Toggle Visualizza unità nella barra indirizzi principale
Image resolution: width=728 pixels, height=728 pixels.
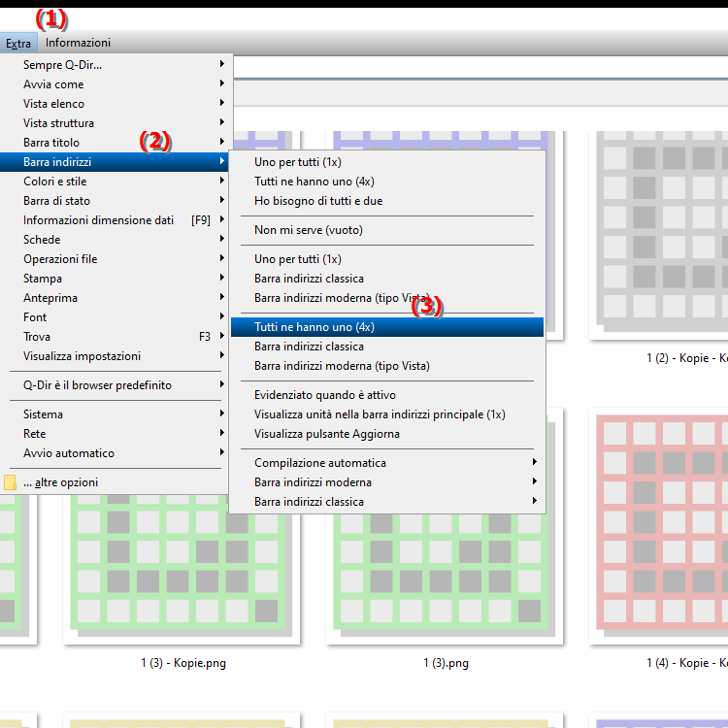pyautogui.click(x=386, y=414)
